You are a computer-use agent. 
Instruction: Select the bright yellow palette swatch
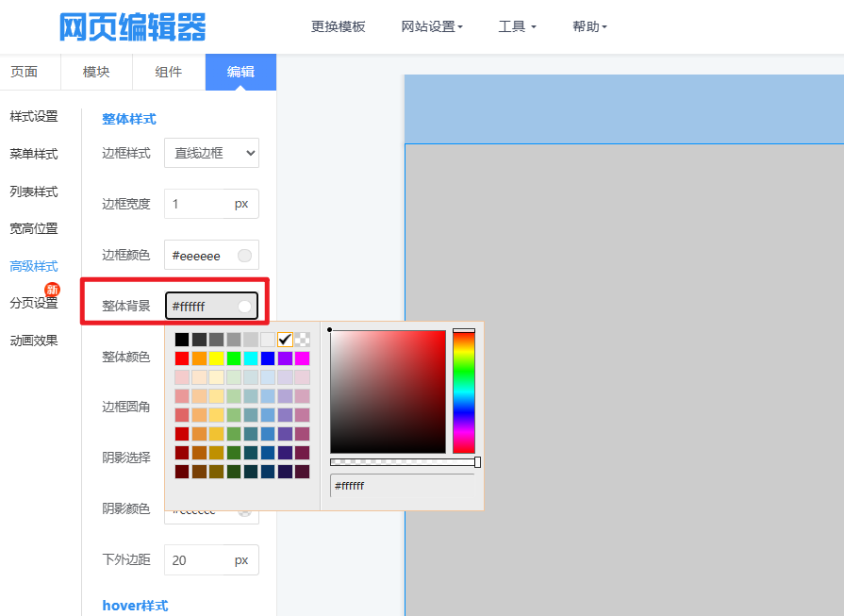[216, 358]
